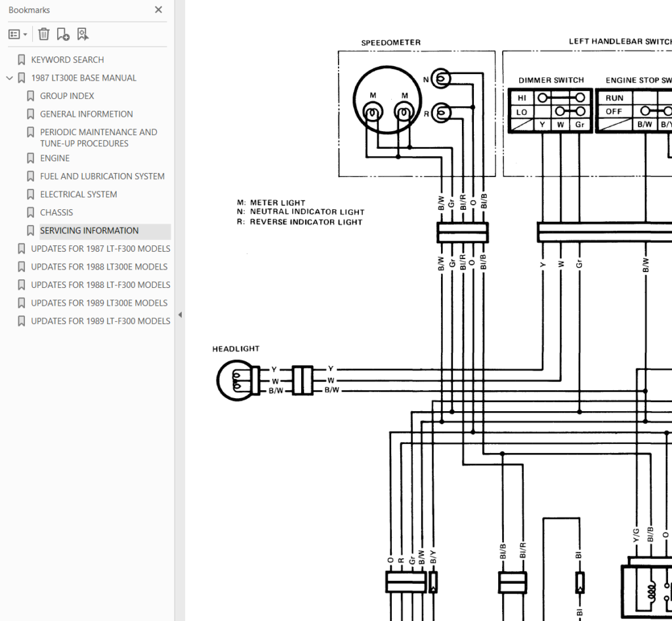Open ELECTRICAL SYSTEM bookmark
Screen dimensions: 672x621
click(x=79, y=195)
